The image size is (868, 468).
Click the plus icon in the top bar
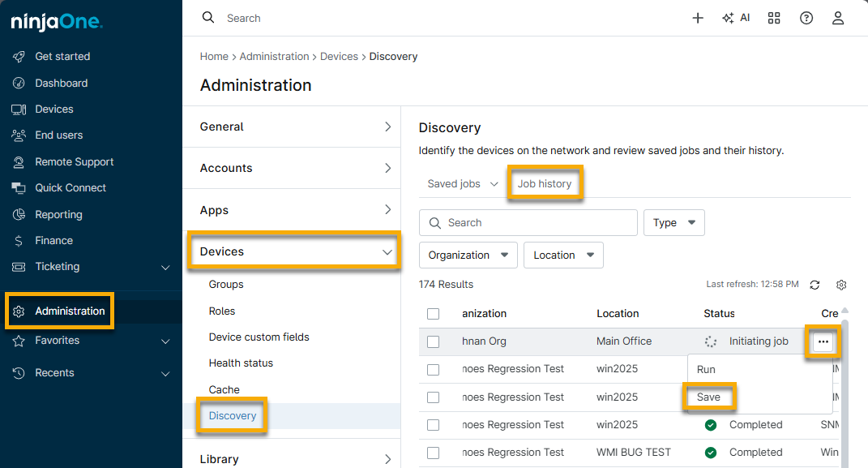pyautogui.click(x=698, y=18)
